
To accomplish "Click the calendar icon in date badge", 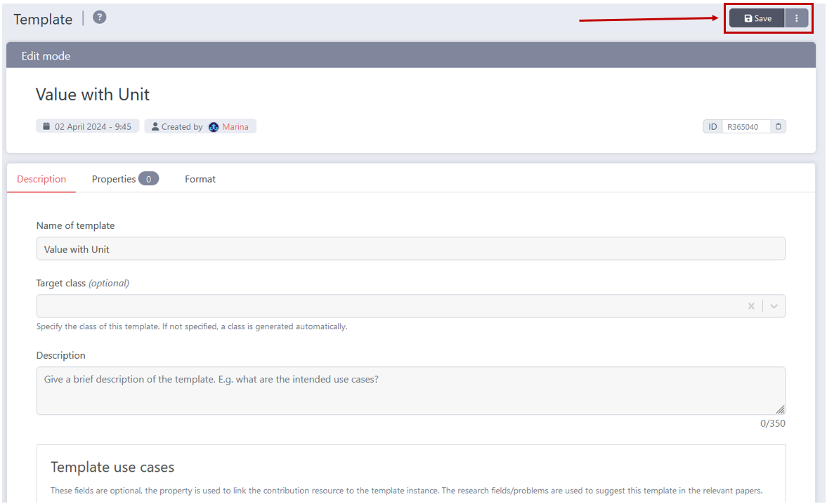I will point(46,127).
